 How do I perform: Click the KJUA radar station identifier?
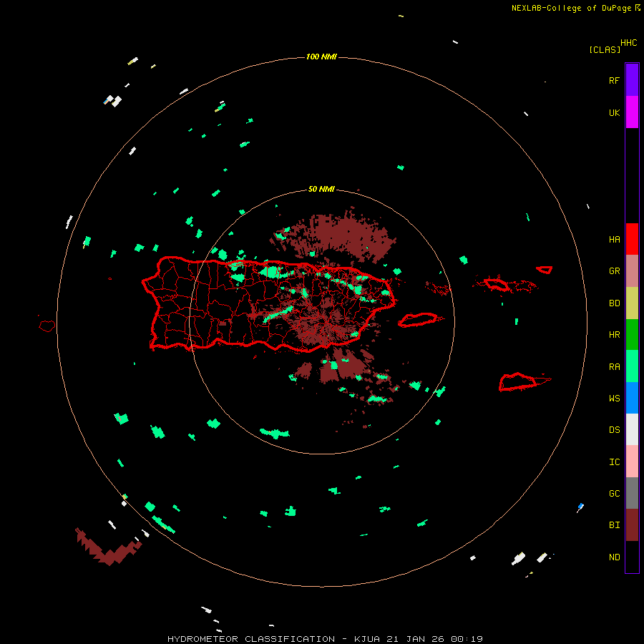[367, 639]
